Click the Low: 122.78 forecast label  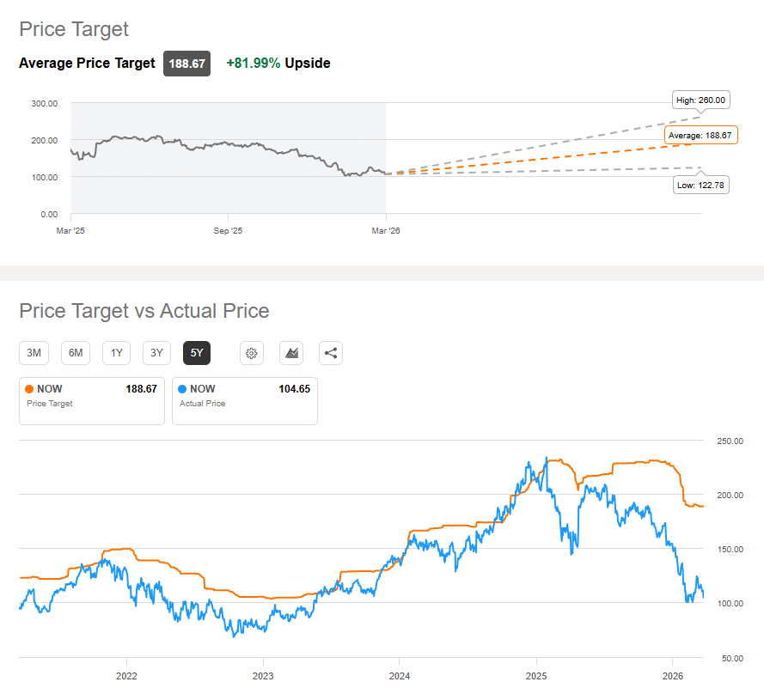point(701,185)
